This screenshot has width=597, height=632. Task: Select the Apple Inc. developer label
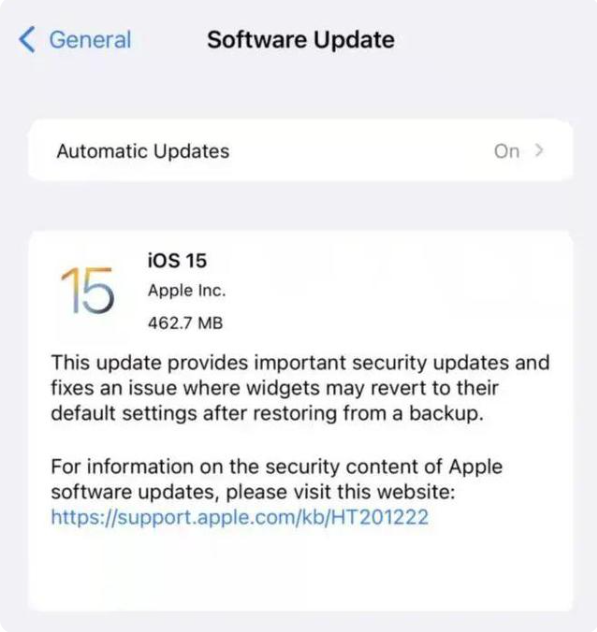click(x=187, y=291)
